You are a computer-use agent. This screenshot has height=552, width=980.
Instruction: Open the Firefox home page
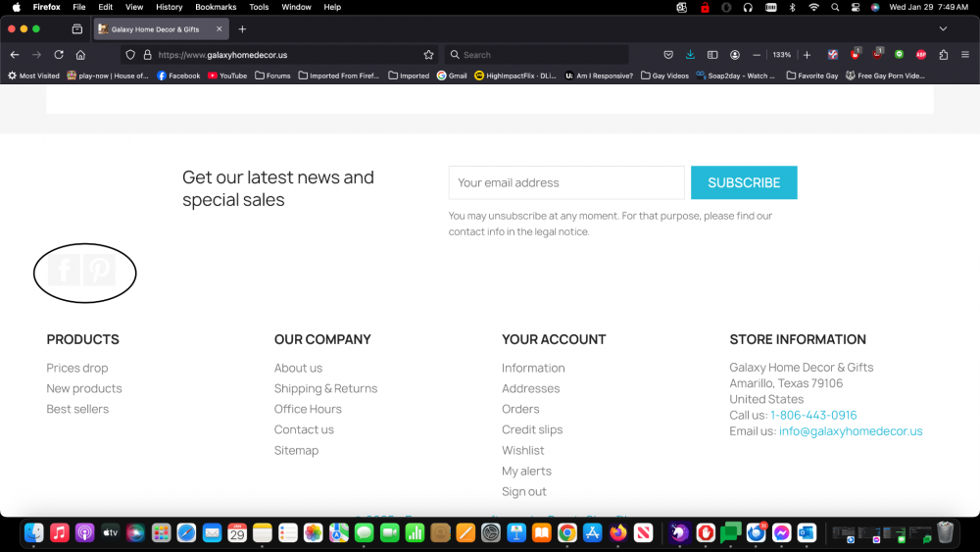[x=80, y=55]
